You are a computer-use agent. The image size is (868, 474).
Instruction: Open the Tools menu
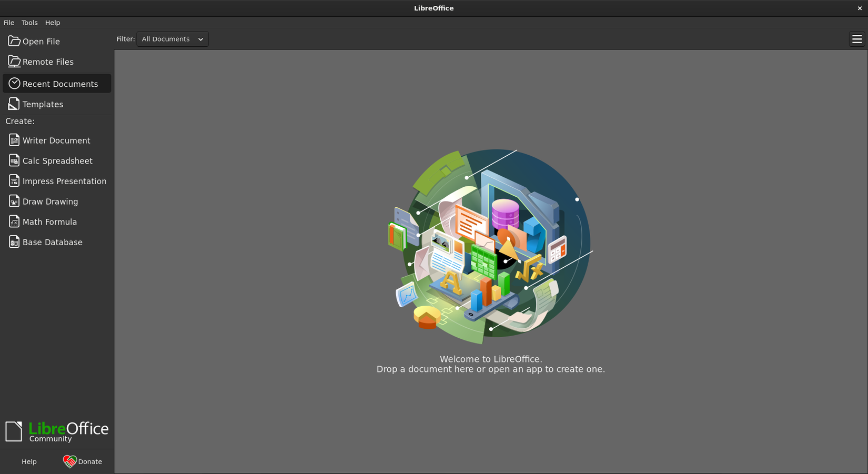29,23
